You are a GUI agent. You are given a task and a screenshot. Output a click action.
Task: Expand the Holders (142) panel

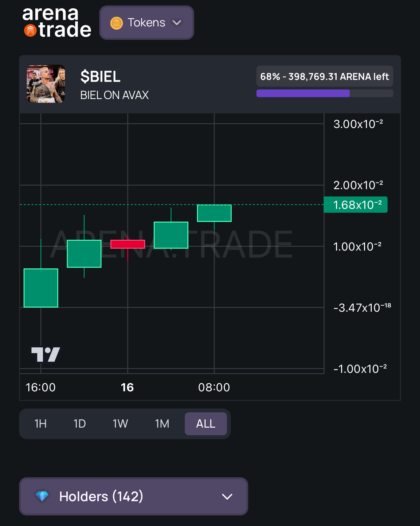[x=133, y=496]
